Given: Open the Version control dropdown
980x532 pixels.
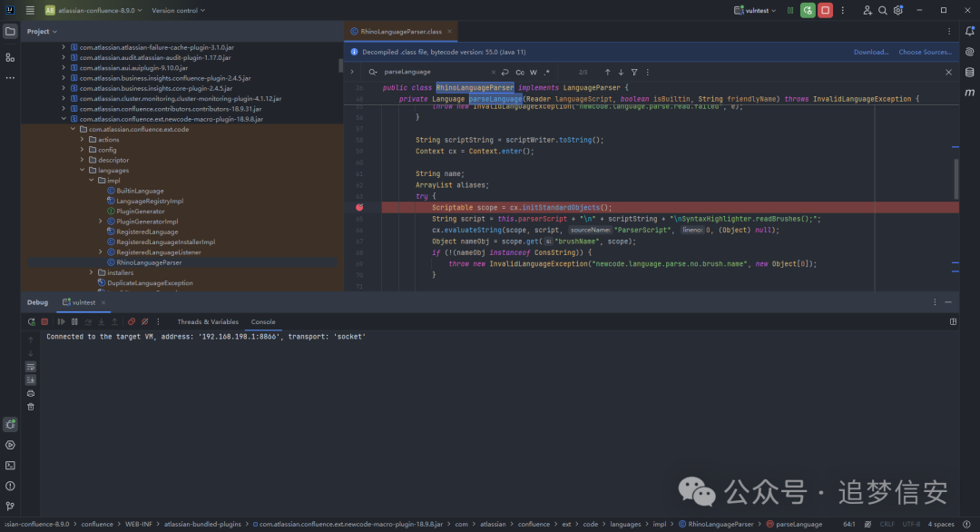Looking at the screenshot, I should [178, 11].
